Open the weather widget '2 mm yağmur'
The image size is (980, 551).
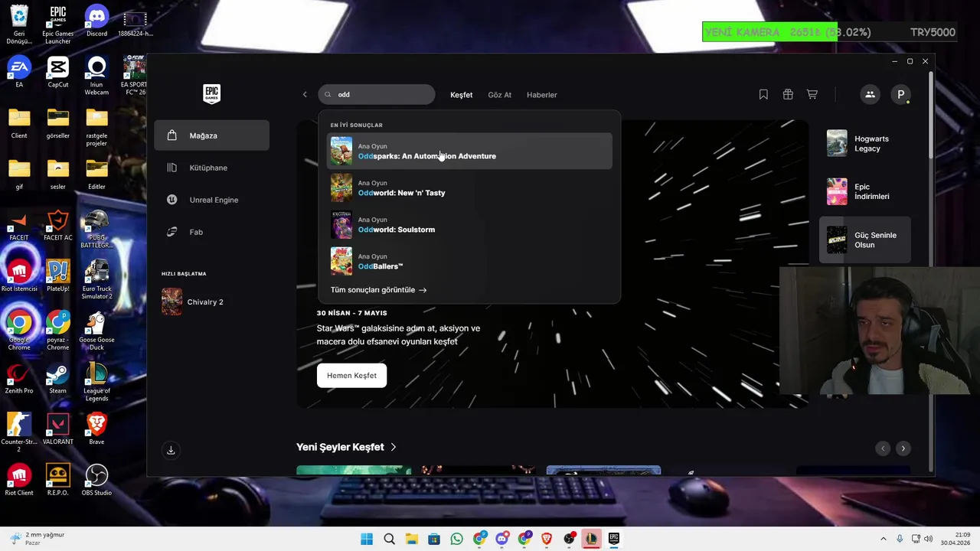pyautogui.click(x=37, y=539)
